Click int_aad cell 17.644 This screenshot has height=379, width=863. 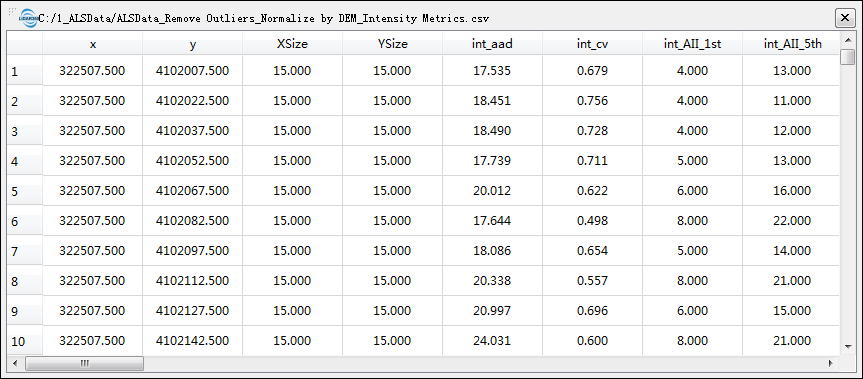coord(492,221)
